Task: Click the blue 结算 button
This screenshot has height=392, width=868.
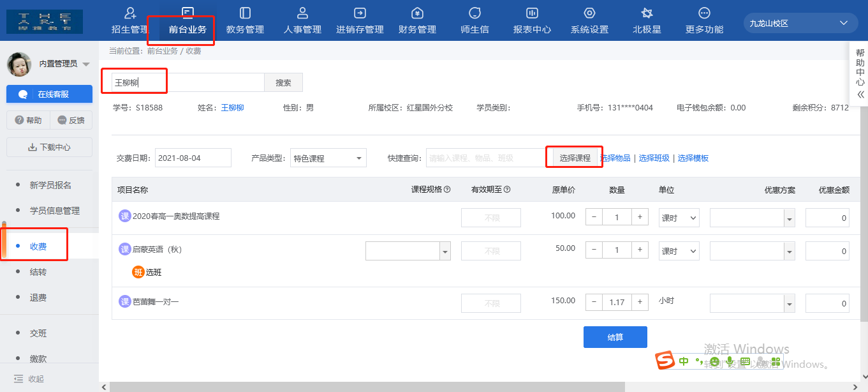Action: pyautogui.click(x=615, y=337)
